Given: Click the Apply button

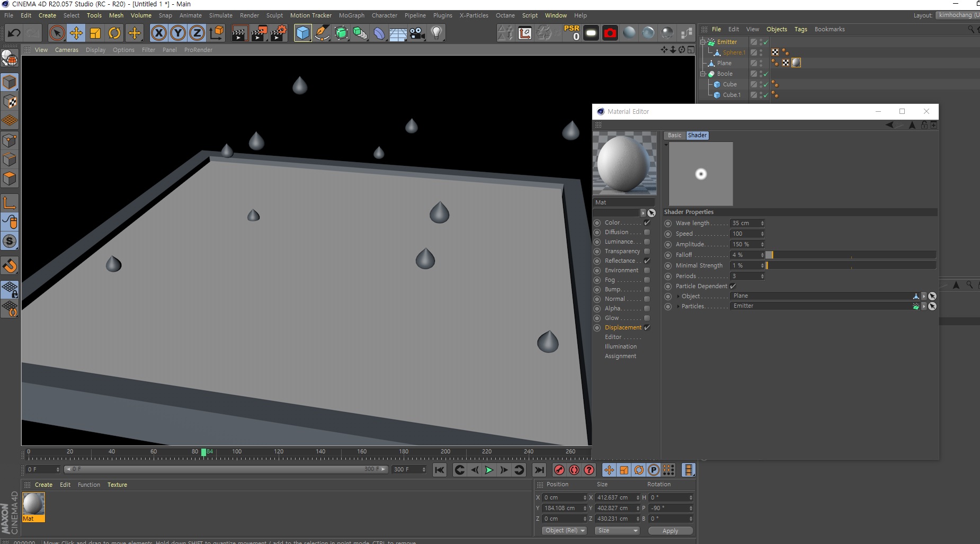Looking at the screenshot, I should tap(670, 531).
